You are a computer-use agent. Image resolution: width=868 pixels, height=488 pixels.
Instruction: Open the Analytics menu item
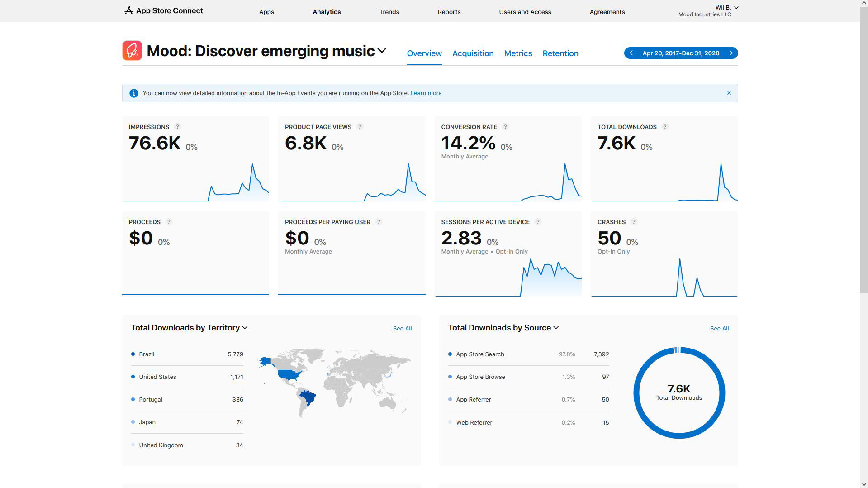coord(327,12)
